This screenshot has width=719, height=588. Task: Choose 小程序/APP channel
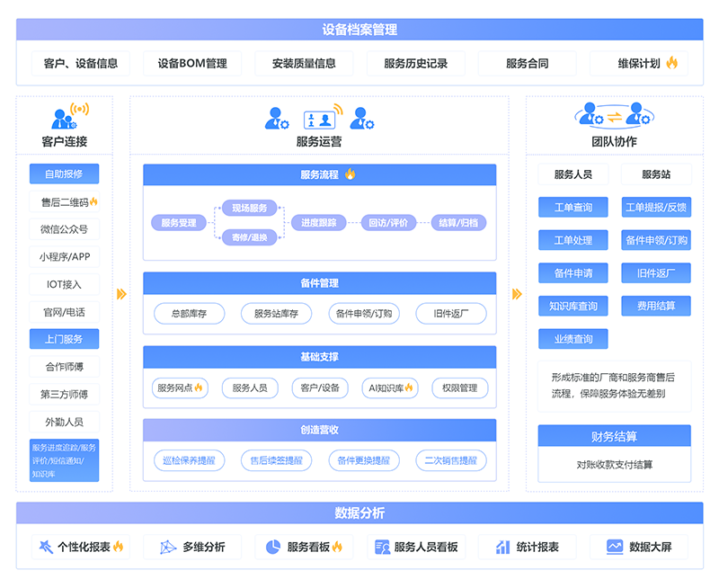click(64, 257)
